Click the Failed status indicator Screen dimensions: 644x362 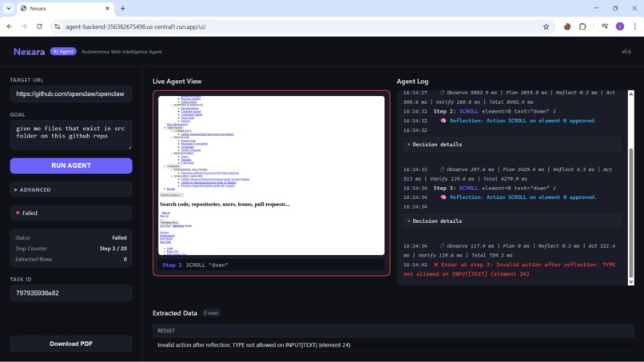click(x=71, y=213)
